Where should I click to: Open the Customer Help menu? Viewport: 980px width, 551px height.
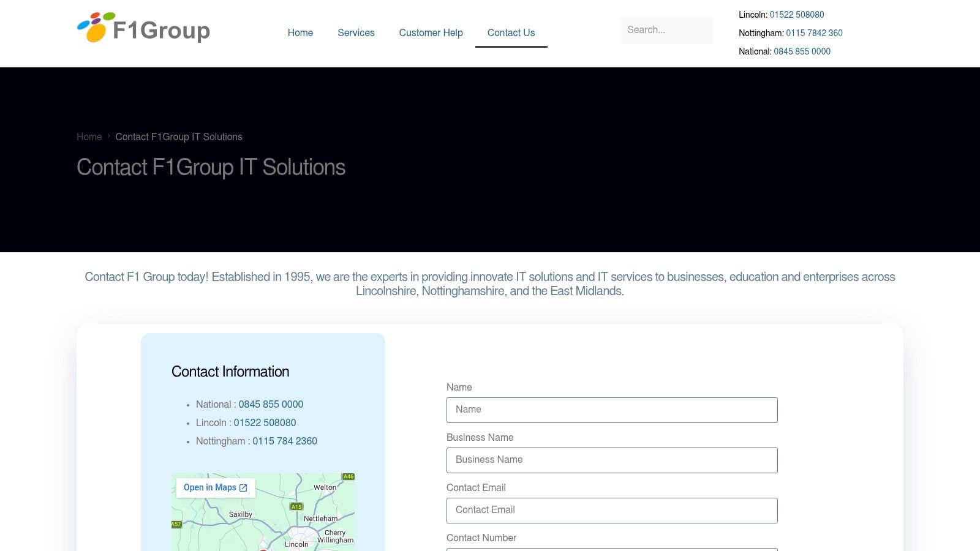click(431, 33)
